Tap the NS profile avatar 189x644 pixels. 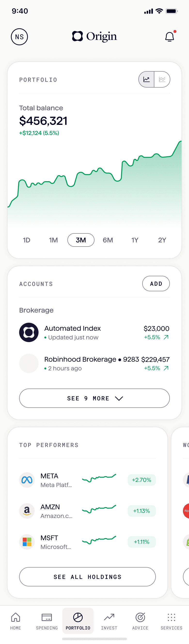19,37
